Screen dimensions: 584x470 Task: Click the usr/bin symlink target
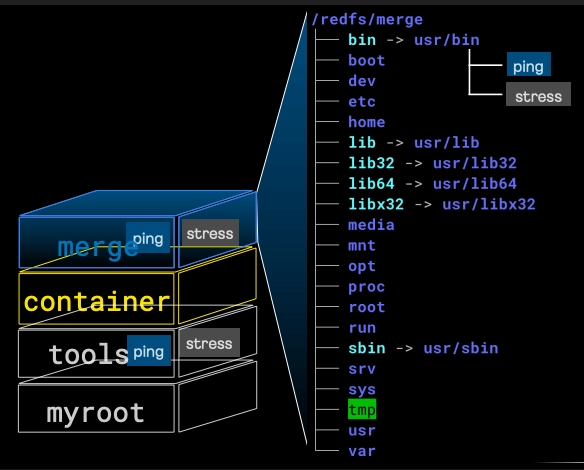click(x=447, y=40)
